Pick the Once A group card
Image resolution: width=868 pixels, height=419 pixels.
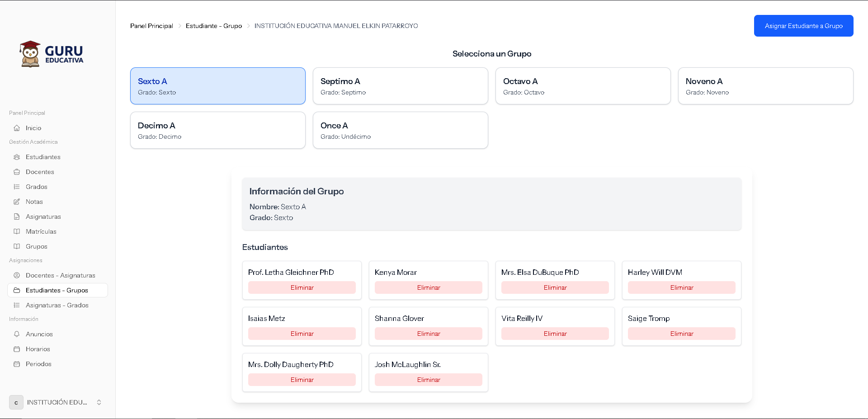[400, 130]
